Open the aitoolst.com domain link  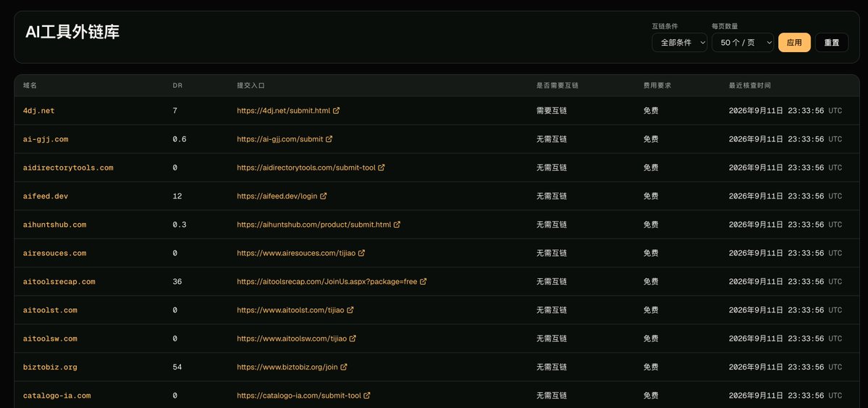(x=50, y=310)
